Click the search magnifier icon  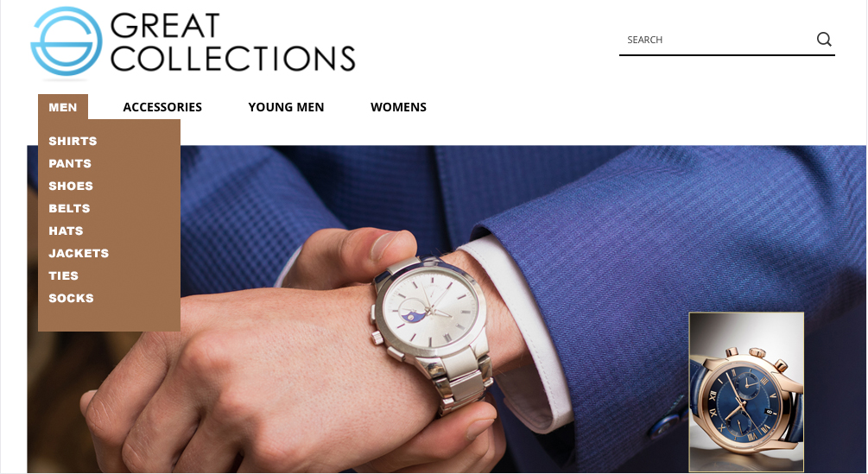[x=824, y=39]
